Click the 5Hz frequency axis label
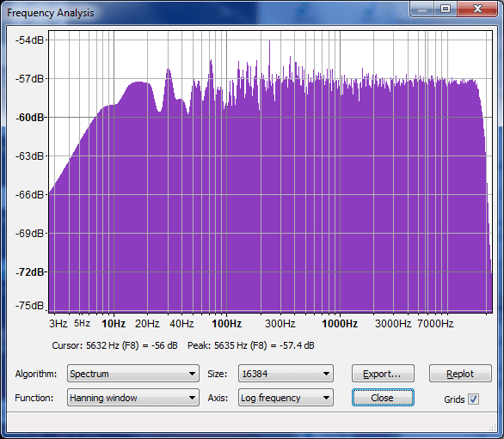 pyautogui.click(x=82, y=323)
